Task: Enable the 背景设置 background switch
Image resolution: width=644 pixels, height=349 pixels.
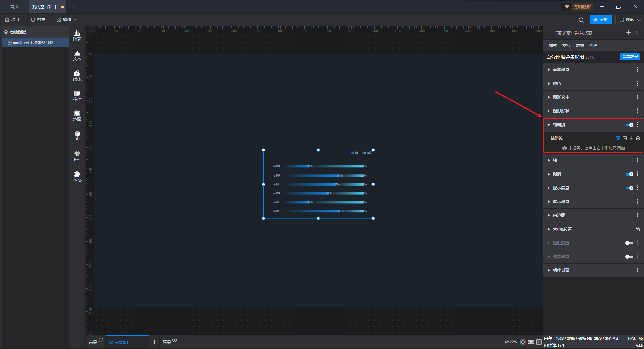Action: (629, 257)
